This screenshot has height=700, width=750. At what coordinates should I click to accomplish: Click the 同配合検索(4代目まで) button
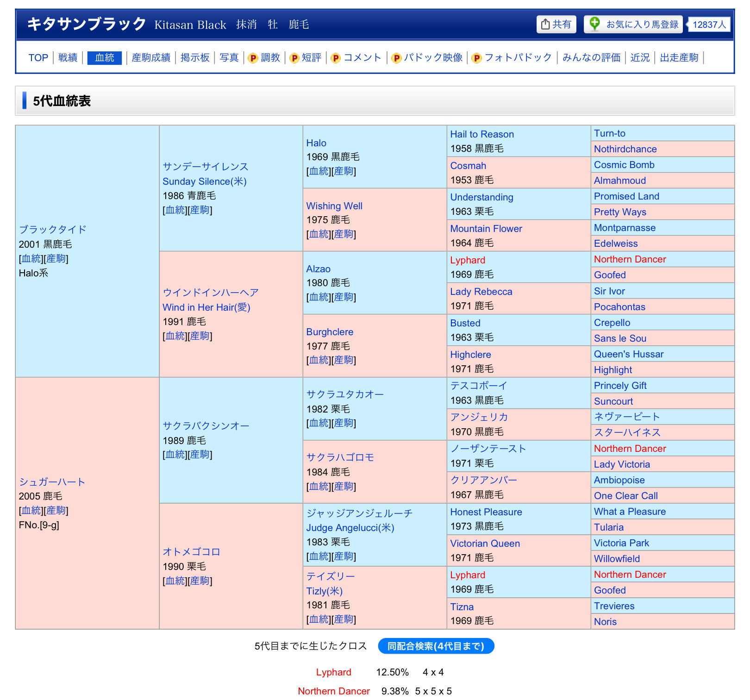point(436,646)
